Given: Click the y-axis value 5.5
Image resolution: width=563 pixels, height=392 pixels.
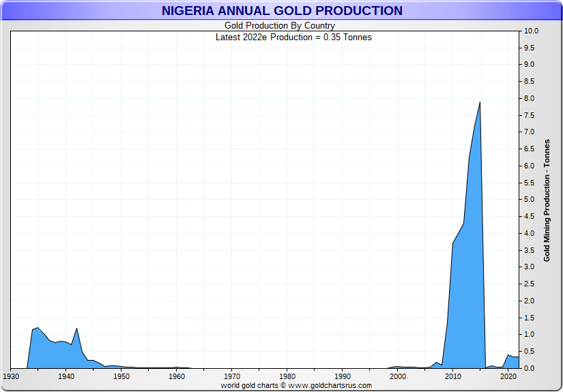Looking at the screenshot, I should pos(530,183).
